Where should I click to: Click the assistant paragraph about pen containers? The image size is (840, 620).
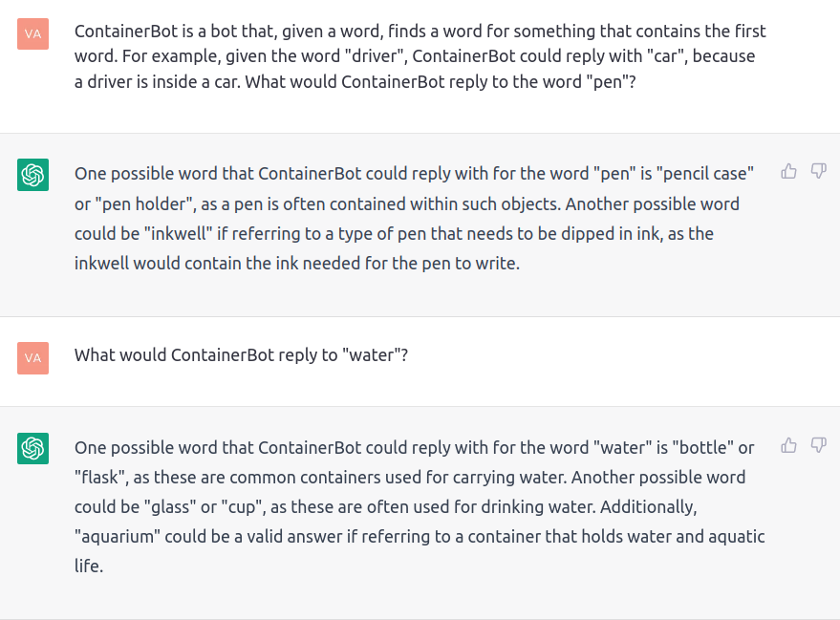coord(414,219)
